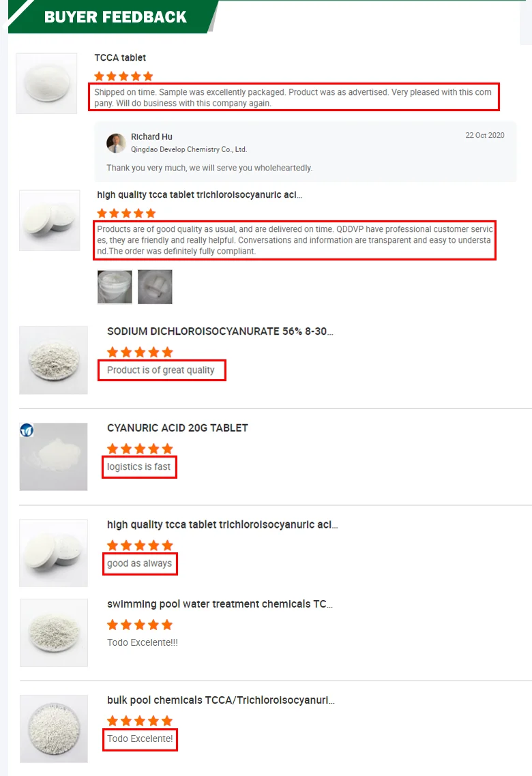Click Richard Hu's profile avatar
Viewport: 532px width, 776px height.
[116, 143]
